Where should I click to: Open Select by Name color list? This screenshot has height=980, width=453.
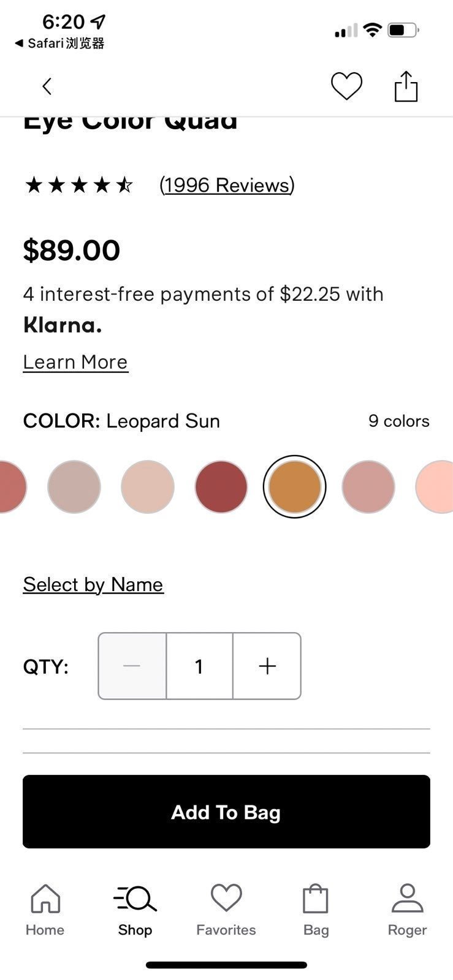(93, 584)
